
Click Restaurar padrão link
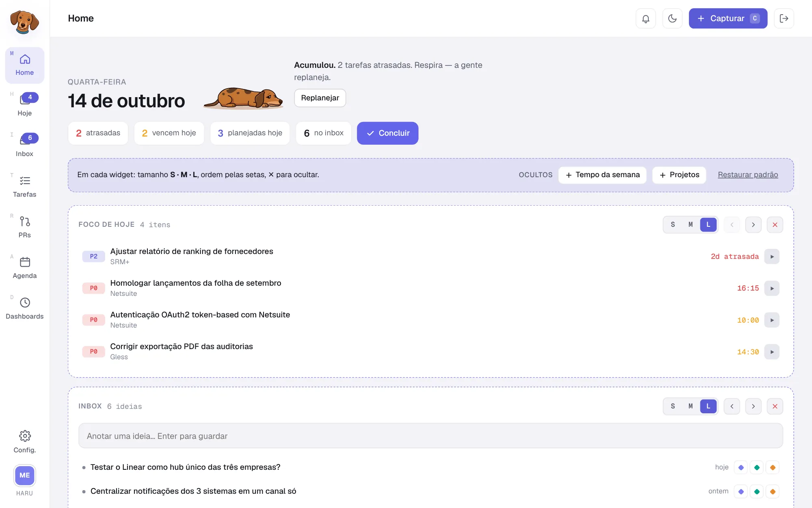748,175
